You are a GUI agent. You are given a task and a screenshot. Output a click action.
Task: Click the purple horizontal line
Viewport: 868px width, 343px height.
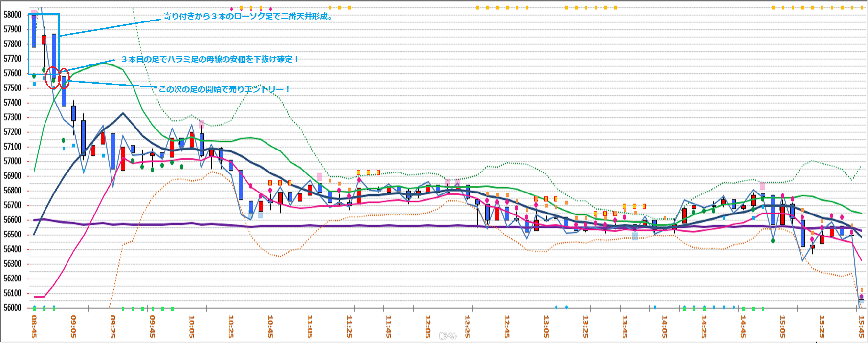[x=391, y=226]
